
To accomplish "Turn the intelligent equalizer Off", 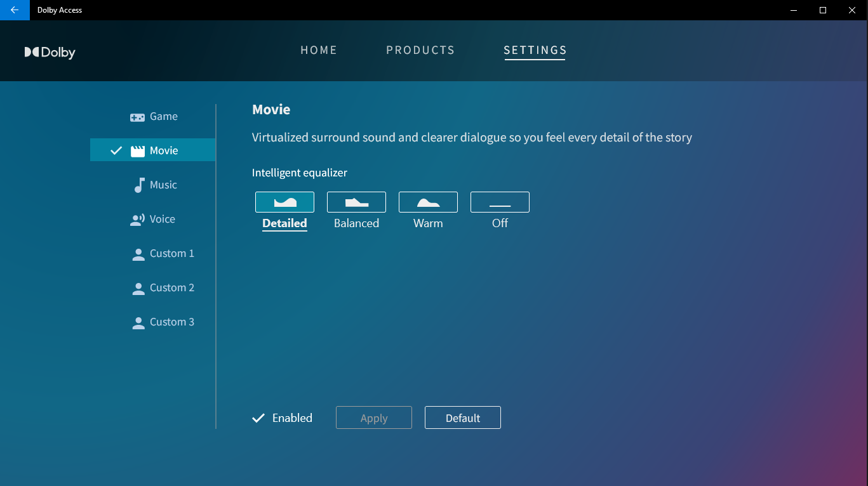I will [500, 202].
